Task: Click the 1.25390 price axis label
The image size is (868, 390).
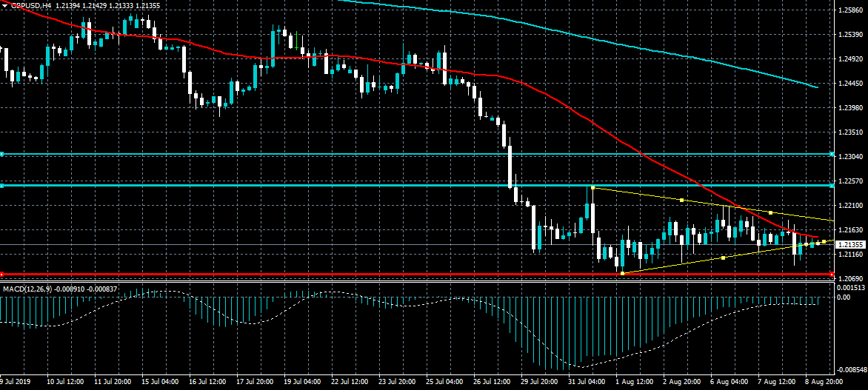Action: 851,35
